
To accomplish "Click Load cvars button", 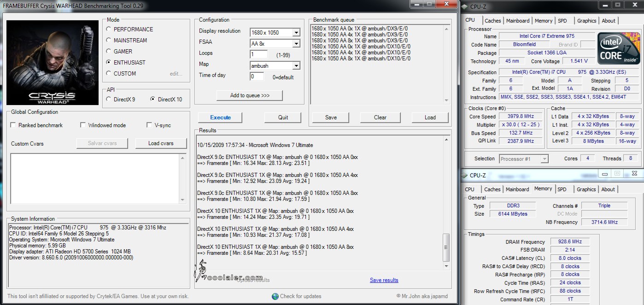I will [x=161, y=143].
